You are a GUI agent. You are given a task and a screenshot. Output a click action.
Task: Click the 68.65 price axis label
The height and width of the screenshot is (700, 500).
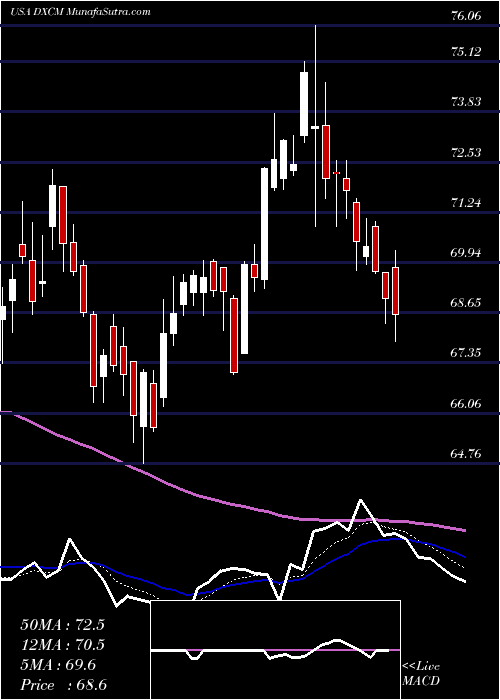466,303
